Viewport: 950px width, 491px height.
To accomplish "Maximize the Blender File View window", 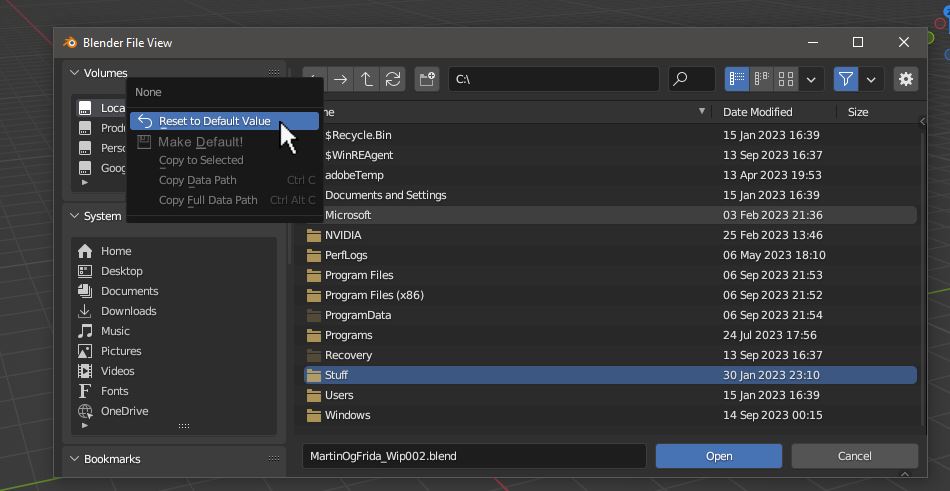I will pos(858,42).
